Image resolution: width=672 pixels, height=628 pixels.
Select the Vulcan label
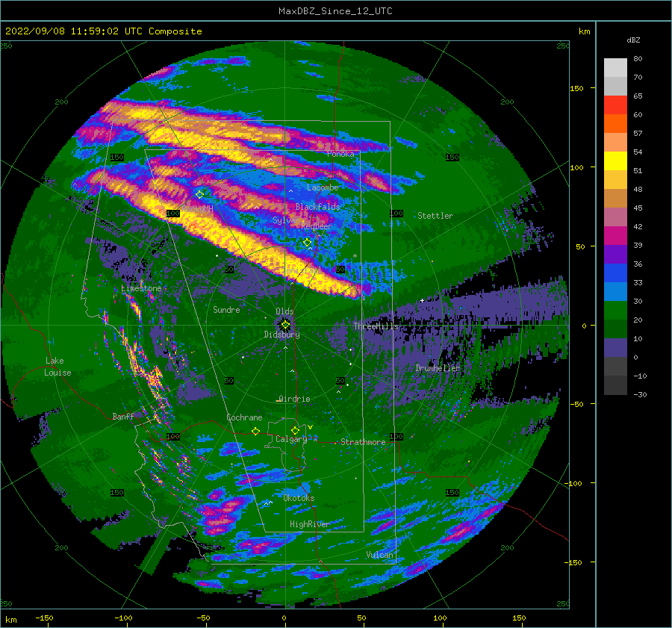click(380, 555)
